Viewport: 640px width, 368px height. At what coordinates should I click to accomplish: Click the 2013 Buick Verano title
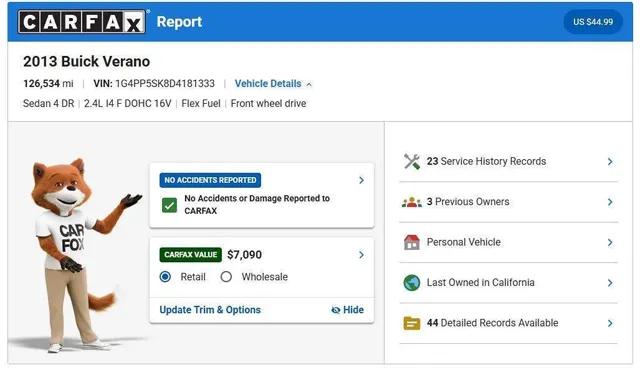coord(87,62)
